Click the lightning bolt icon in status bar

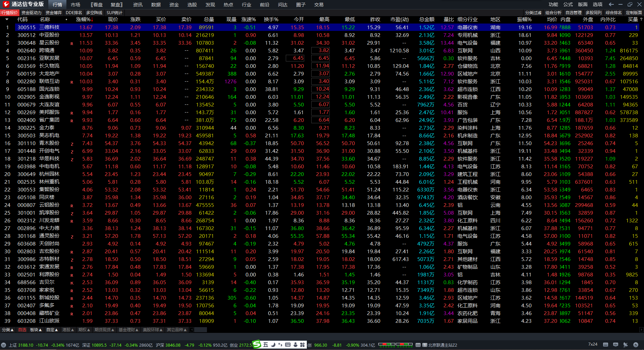point(636,345)
